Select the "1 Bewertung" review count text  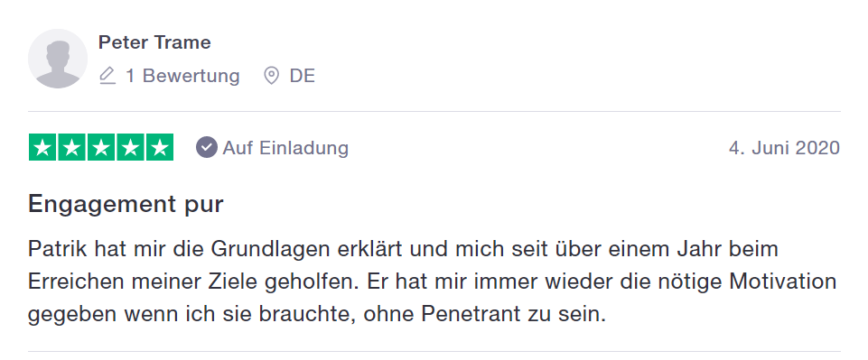182,76
